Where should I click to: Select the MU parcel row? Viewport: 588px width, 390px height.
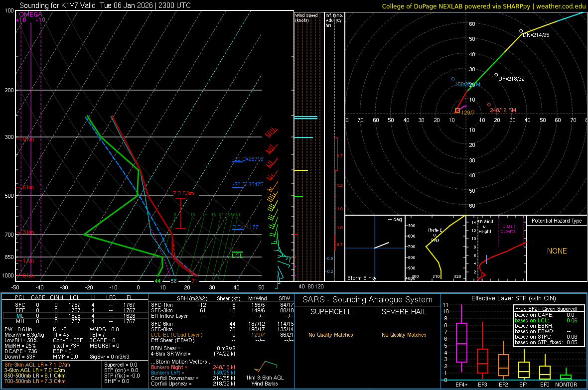(75, 321)
